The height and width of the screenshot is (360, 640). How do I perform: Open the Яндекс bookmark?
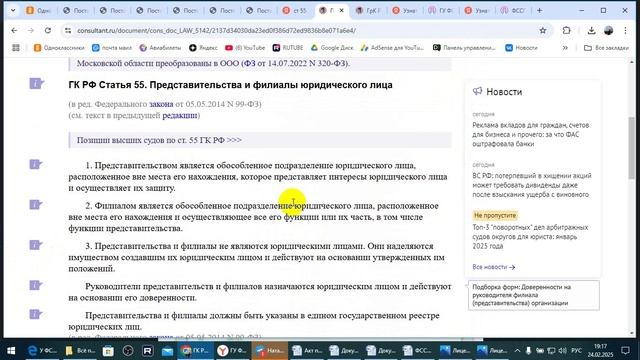pyautogui.click(x=203, y=48)
